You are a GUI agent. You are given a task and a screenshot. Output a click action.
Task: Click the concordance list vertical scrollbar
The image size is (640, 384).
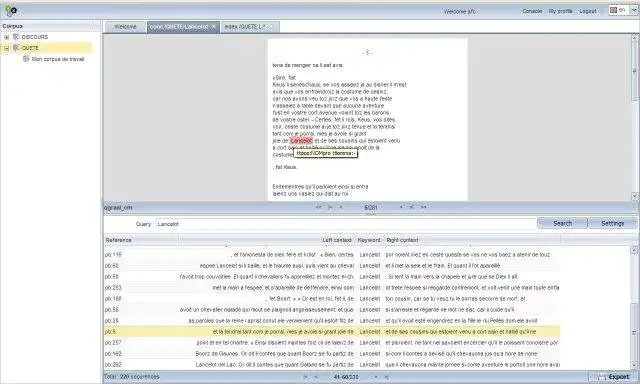pos(634,308)
